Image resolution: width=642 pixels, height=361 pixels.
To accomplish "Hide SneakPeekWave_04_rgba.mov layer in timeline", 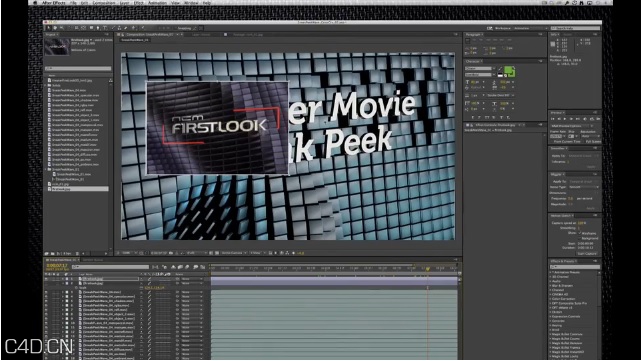I will pyautogui.click(x=46, y=305).
